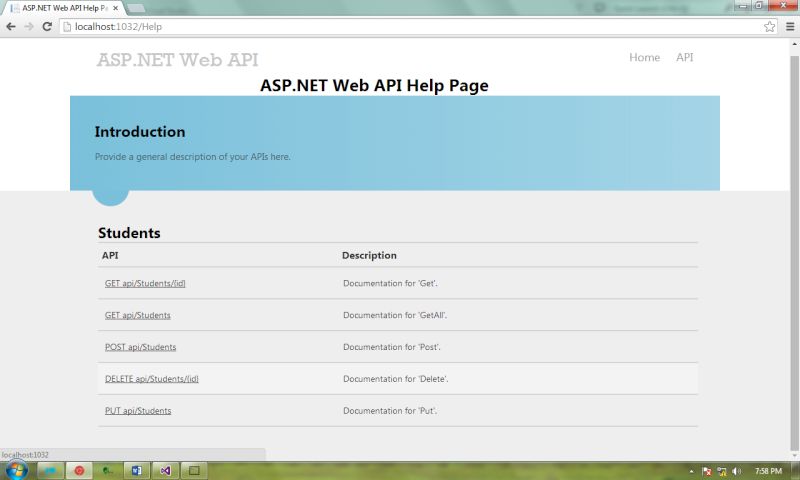Image resolution: width=800 pixels, height=480 pixels.
Task: Click 'Provide a general description of your APIs here.'
Action: 192,157
